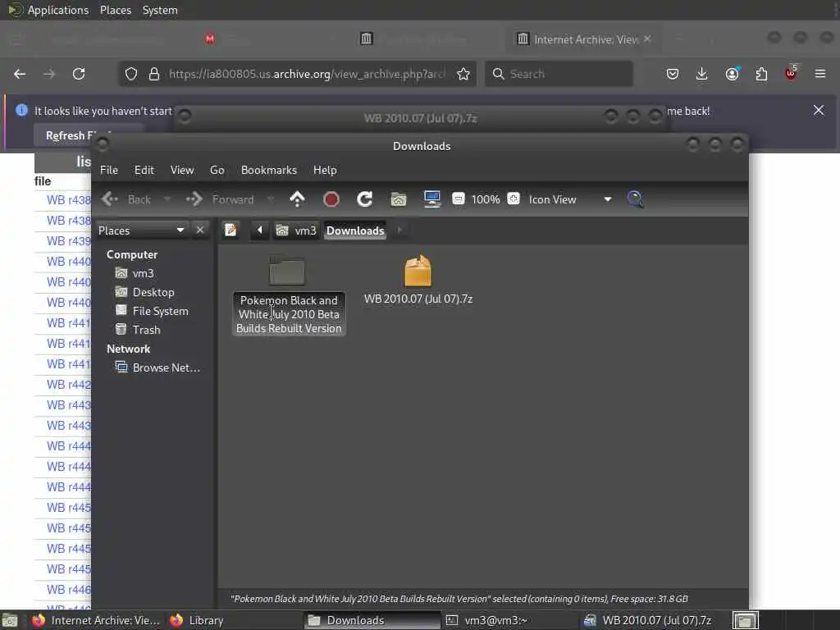Screen dimensions: 840x630
Task: Open Firefox downloads arrow icon
Action: click(702, 74)
